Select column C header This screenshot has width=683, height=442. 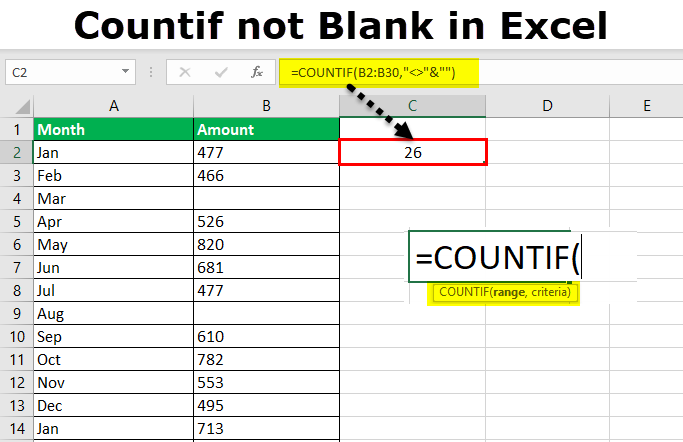(413, 106)
